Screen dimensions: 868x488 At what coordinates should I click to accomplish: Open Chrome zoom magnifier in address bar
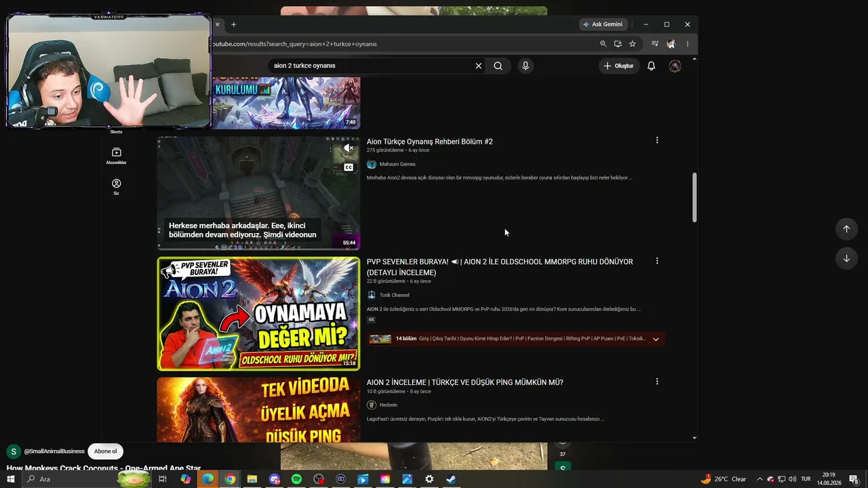pos(603,44)
